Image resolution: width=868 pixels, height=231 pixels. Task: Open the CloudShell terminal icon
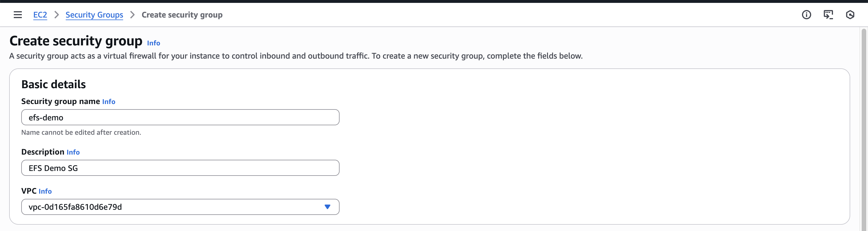828,15
